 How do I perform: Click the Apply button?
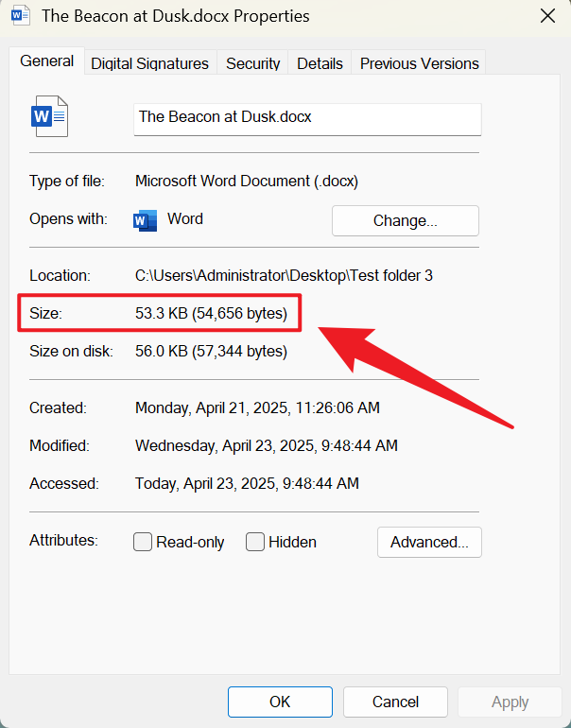[x=510, y=702]
